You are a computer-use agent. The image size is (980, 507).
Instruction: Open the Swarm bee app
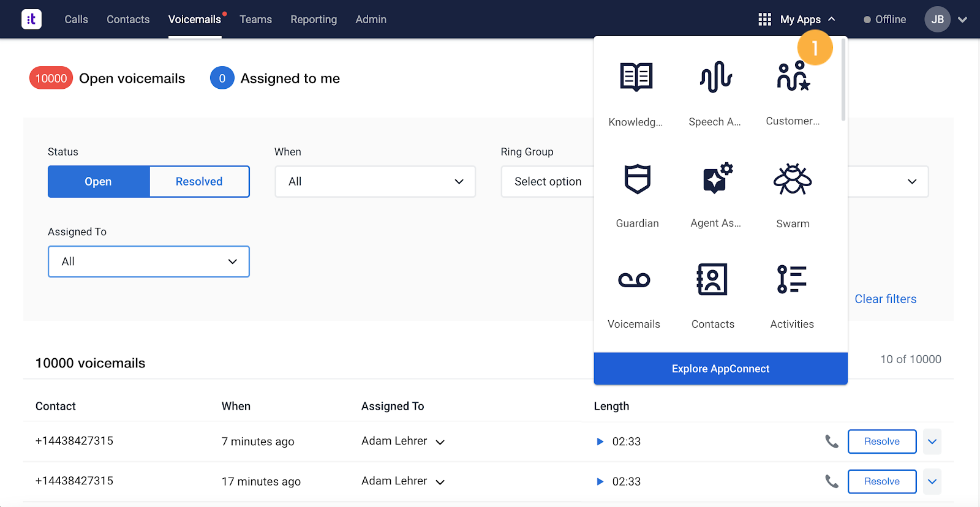click(793, 179)
